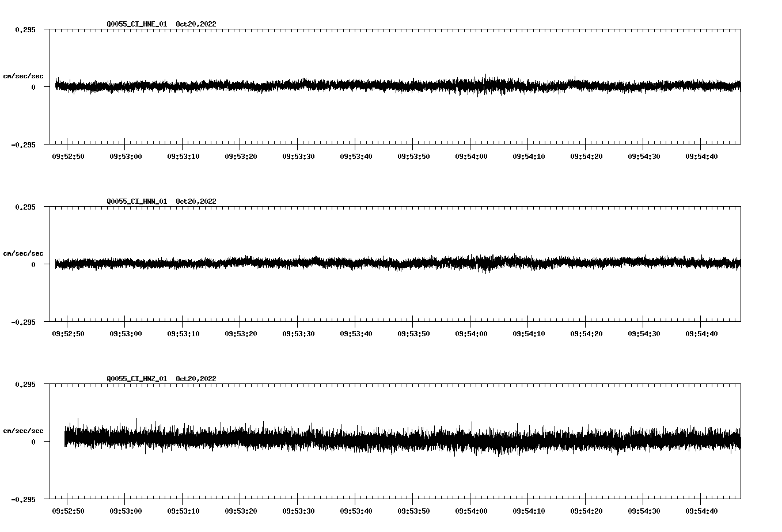Click -0.295 lower limit on HNN plot
Image resolution: width=782 pixels, height=532 pixels.
pos(22,322)
